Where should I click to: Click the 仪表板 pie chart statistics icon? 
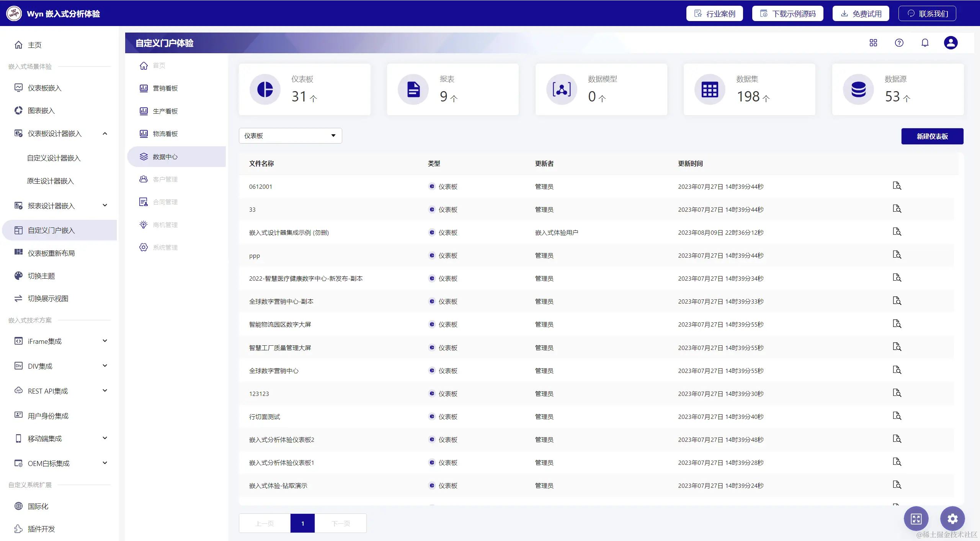tap(265, 90)
